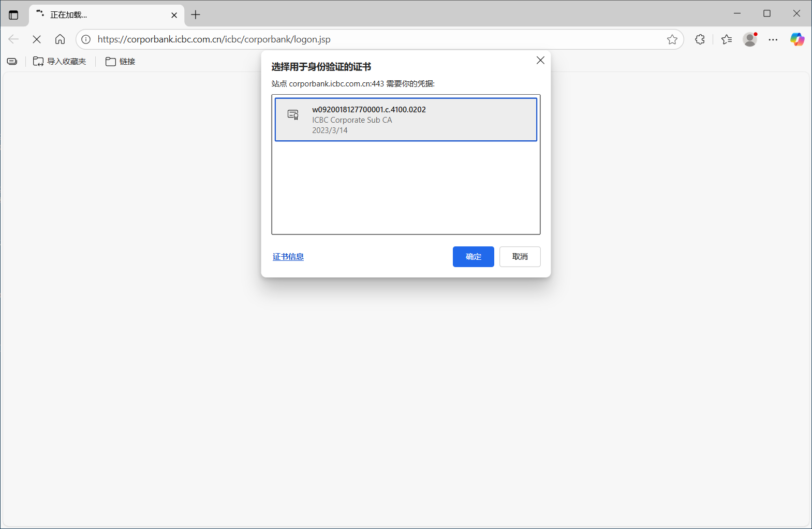Go back to the previous page
812x529 pixels.
click(13, 39)
